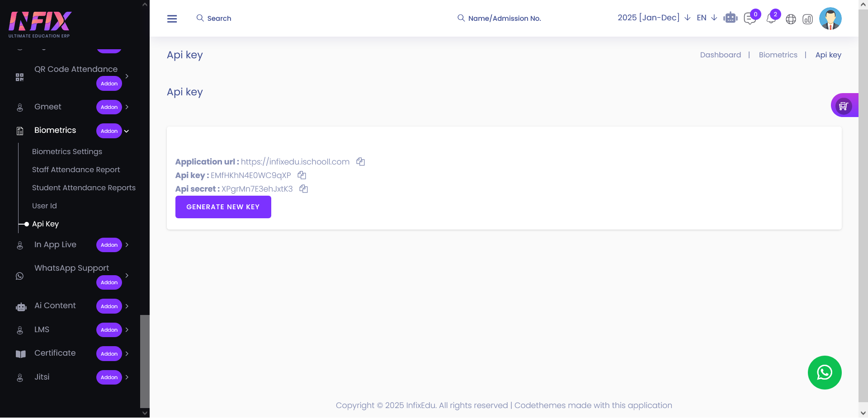The image size is (868, 418).
Task: Click the green WhatsApp floating button
Action: (824, 372)
